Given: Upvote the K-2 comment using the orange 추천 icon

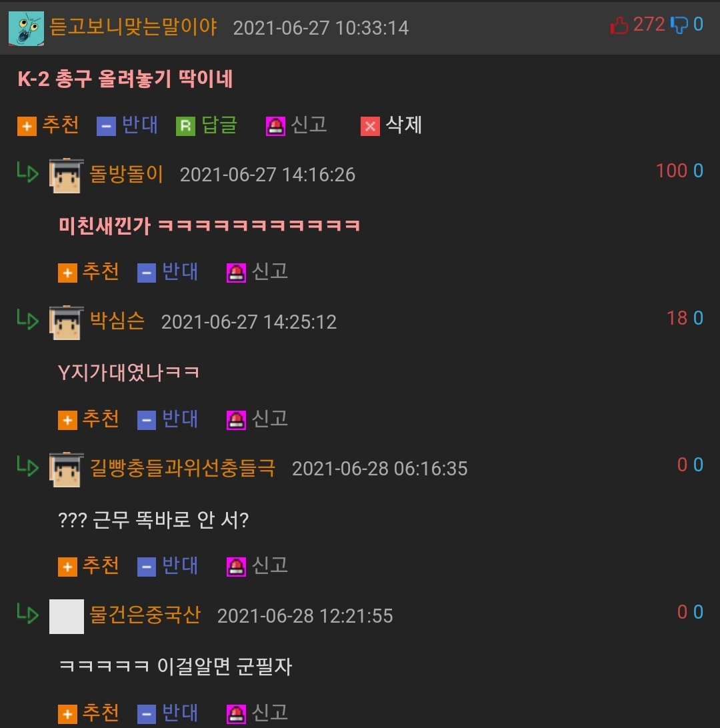Looking at the screenshot, I should pos(27,126).
